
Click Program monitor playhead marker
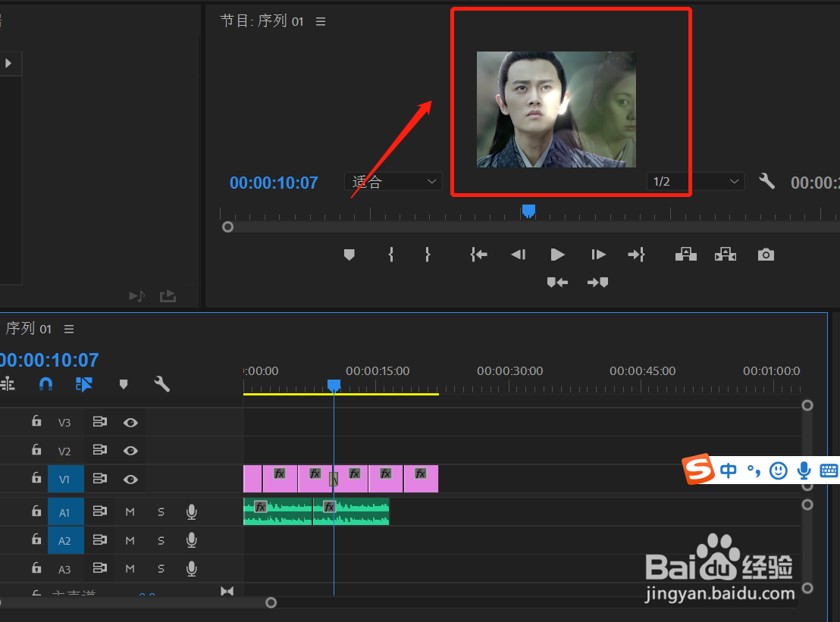tap(528, 211)
